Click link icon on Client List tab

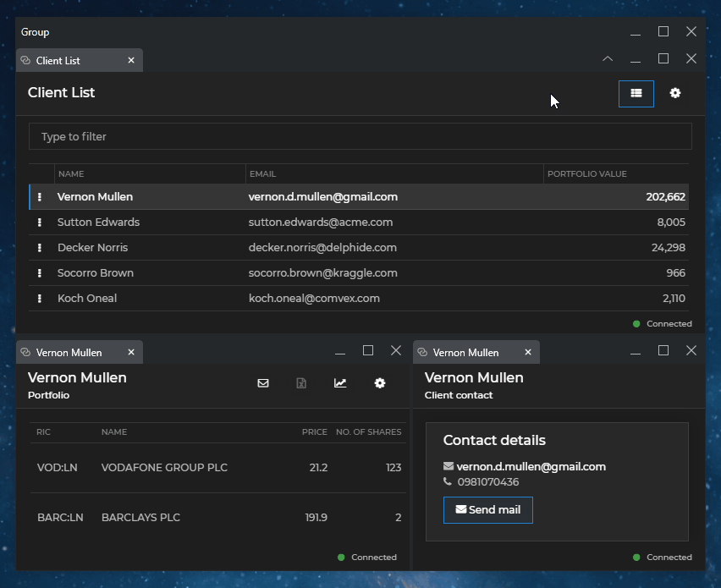(x=25, y=61)
